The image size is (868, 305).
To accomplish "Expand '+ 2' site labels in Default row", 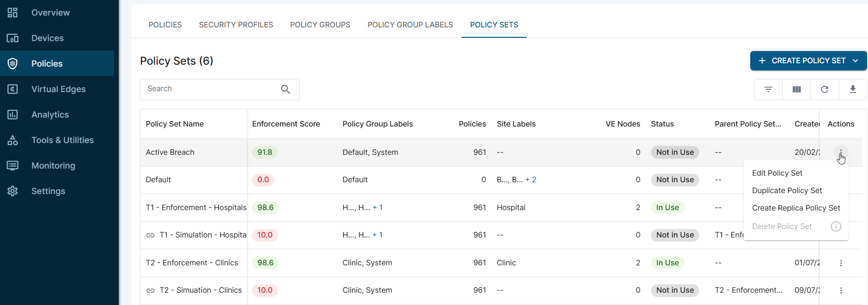I will pyautogui.click(x=531, y=180).
